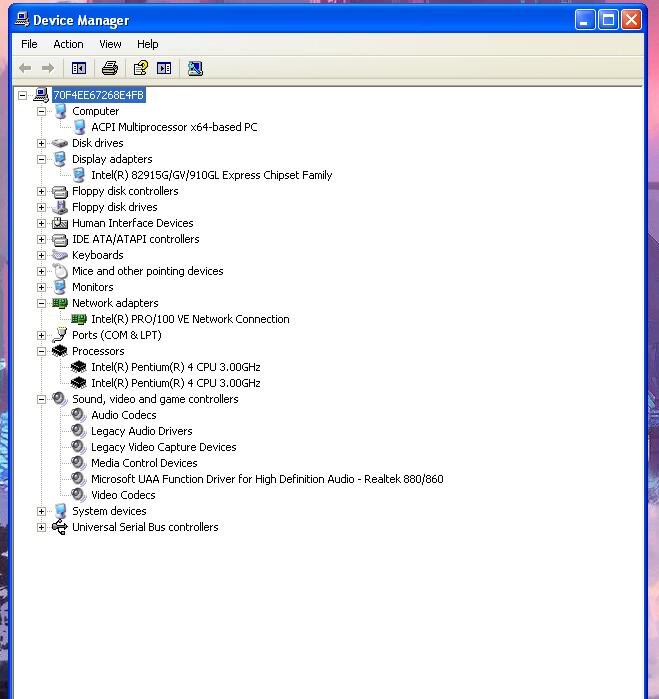Expand Floppy disk controllers
This screenshot has width=659, height=699.
tap(41, 191)
